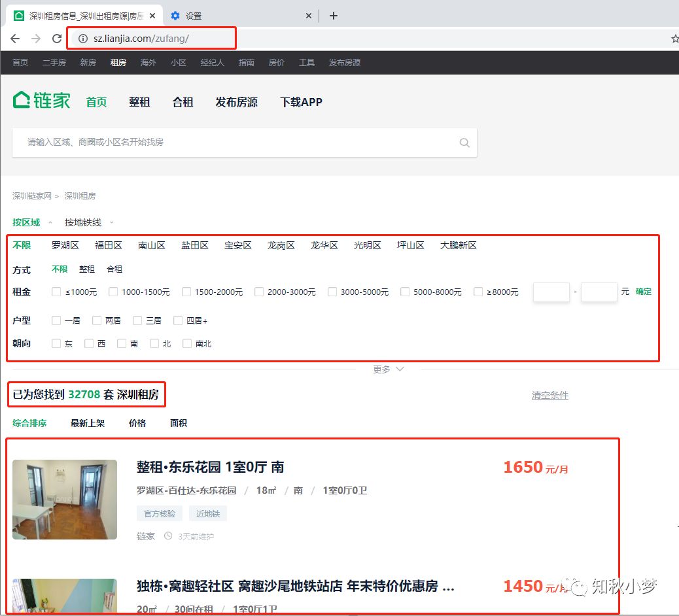Filter by 龙岗区 district

281,245
